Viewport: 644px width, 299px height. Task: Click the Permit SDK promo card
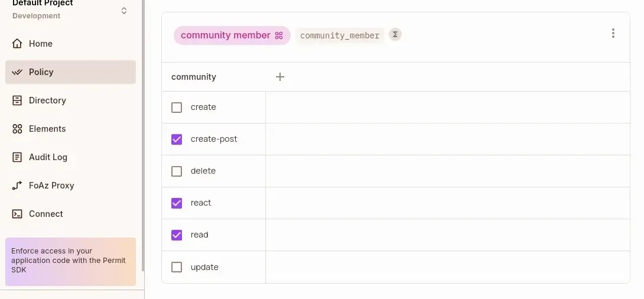(x=70, y=261)
